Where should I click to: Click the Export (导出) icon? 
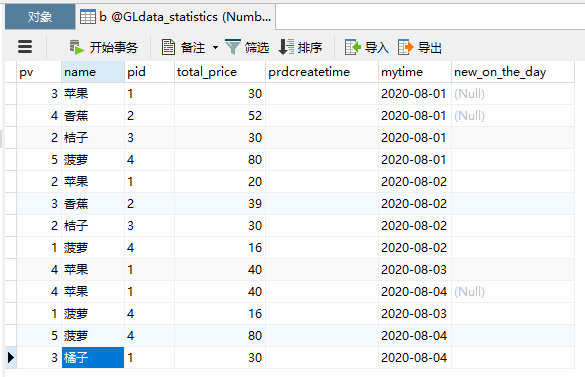(x=406, y=47)
